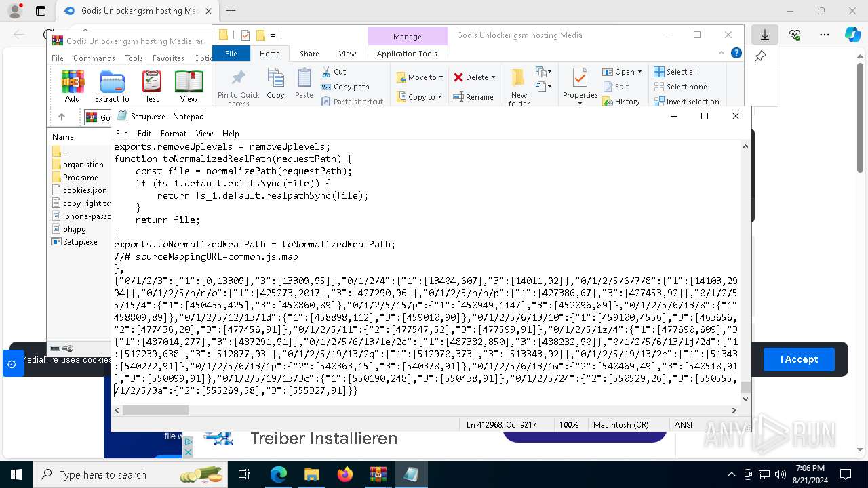Expand the Open dropdown arrow
Screen dimensions: 868x488
pos(639,72)
